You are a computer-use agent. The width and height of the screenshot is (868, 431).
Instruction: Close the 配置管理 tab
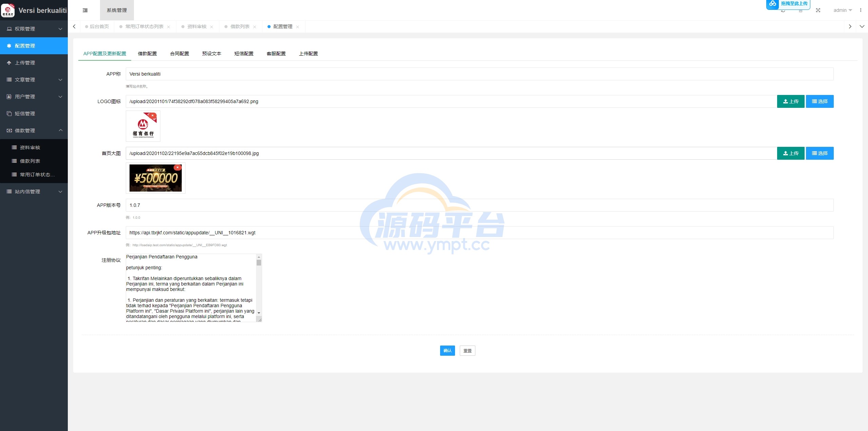pos(298,27)
